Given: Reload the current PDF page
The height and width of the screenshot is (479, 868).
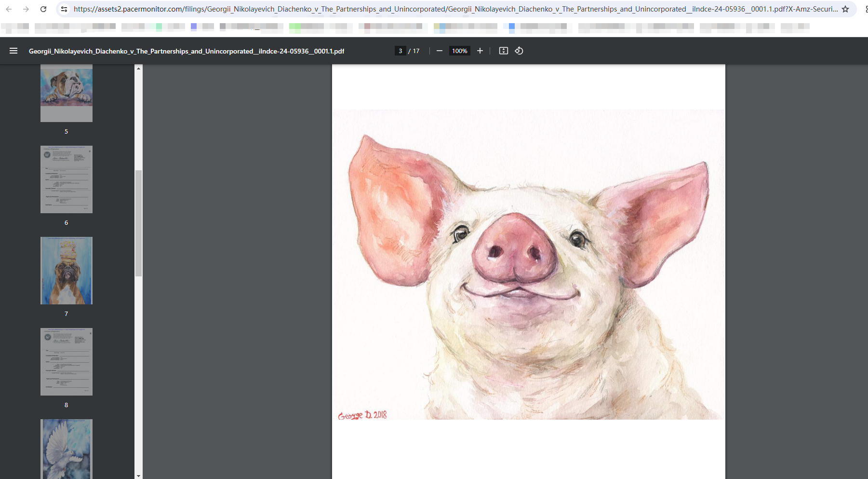Looking at the screenshot, I should pos(43,9).
